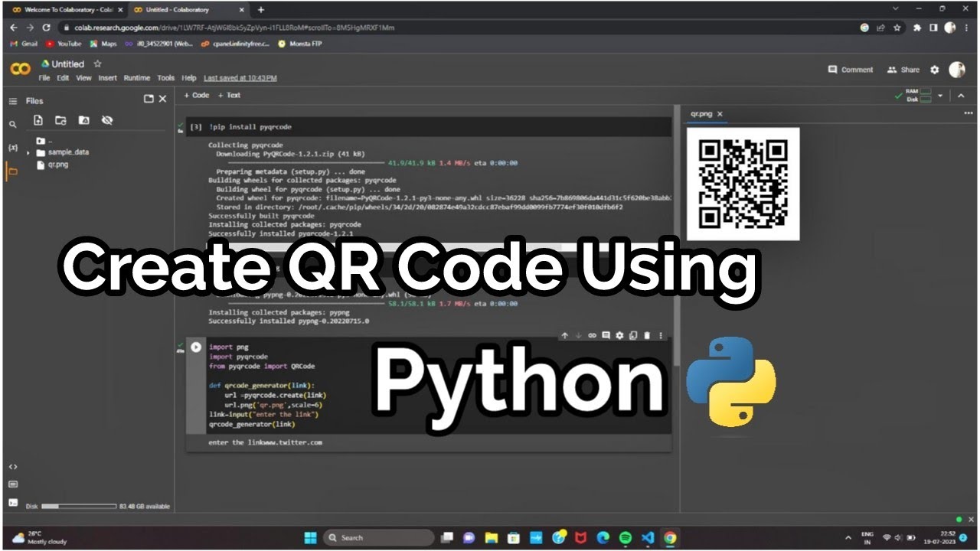Open Visual Studio Code from taskbar
The height and width of the screenshot is (551, 980).
click(x=648, y=537)
